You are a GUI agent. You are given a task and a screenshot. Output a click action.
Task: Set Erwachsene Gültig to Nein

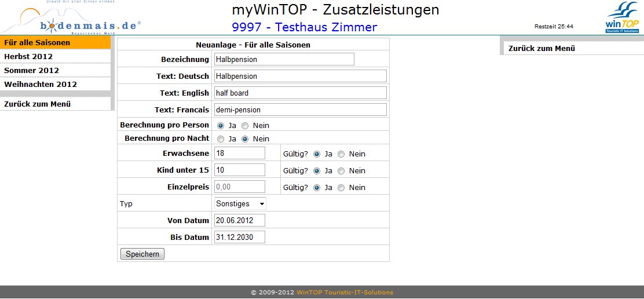(341, 154)
